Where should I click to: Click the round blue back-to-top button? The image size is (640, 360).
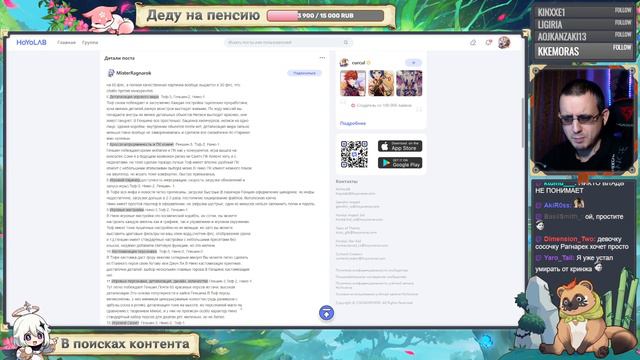pos(326,313)
